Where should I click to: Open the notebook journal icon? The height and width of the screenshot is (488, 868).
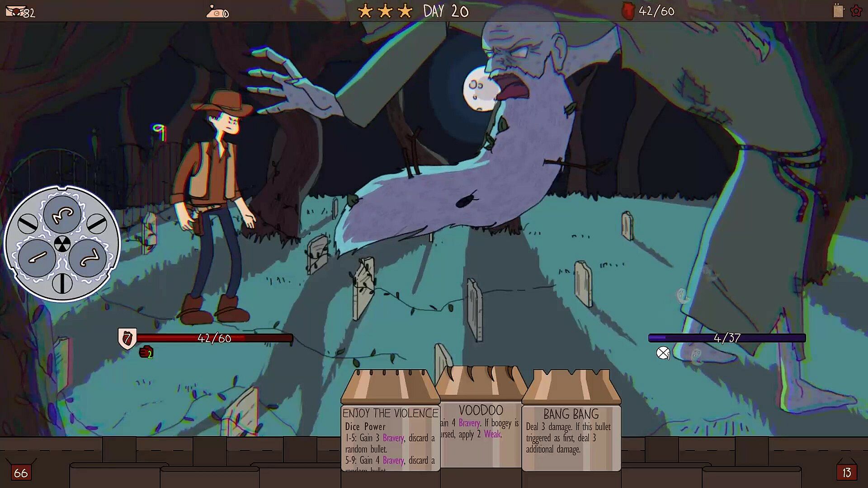pyautogui.click(x=838, y=11)
